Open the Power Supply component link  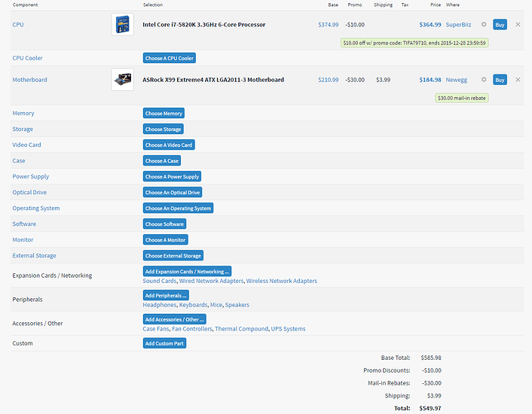point(31,176)
